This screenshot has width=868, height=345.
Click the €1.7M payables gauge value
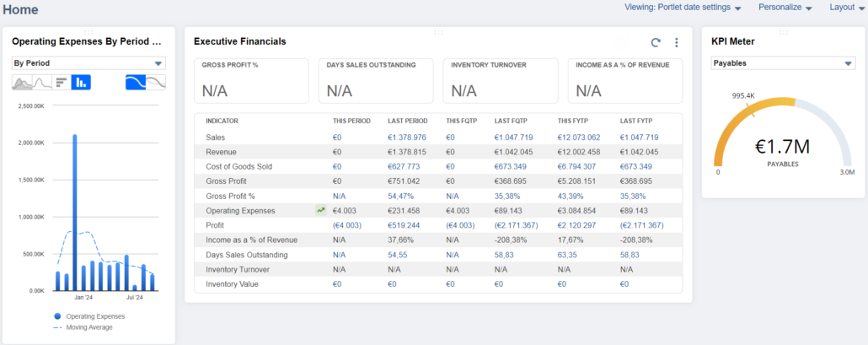pyautogui.click(x=783, y=147)
